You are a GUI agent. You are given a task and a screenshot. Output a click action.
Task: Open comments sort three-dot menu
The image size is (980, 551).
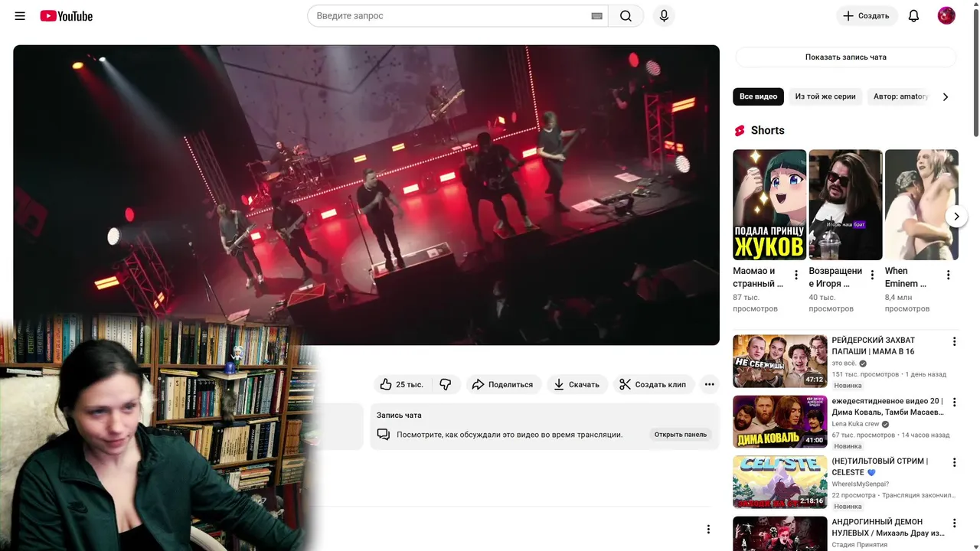[x=708, y=529]
